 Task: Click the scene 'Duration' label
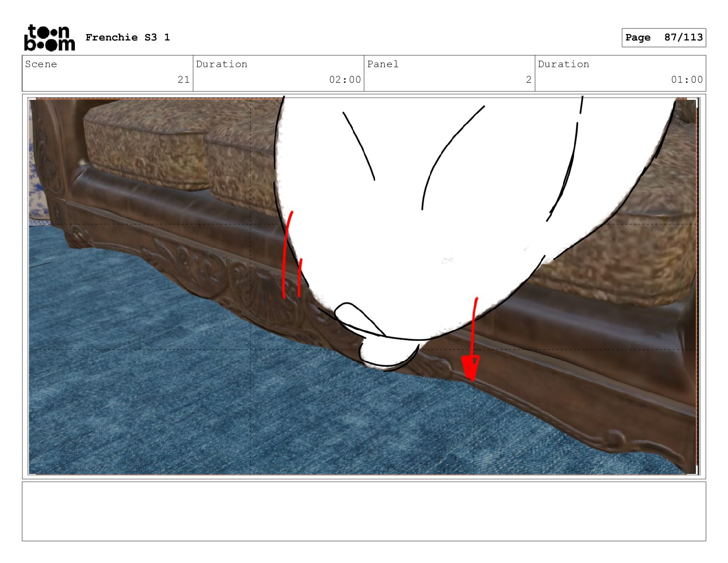(222, 64)
